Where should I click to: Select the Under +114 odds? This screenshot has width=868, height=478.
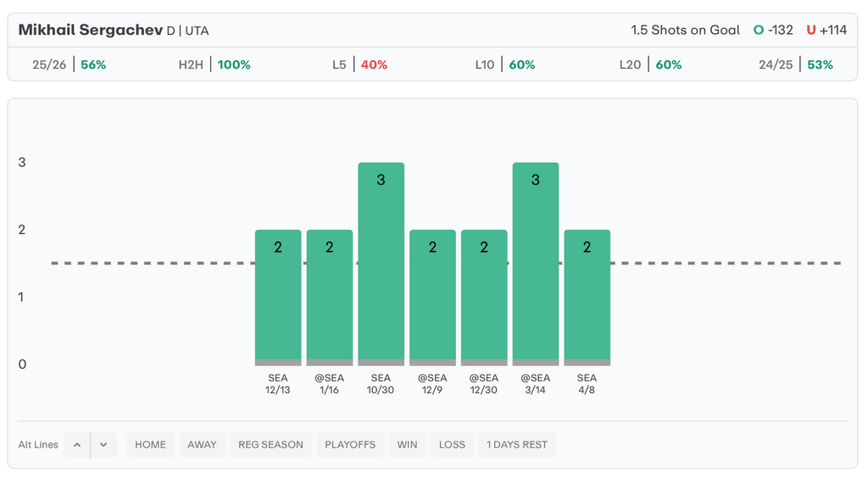(x=826, y=30)
